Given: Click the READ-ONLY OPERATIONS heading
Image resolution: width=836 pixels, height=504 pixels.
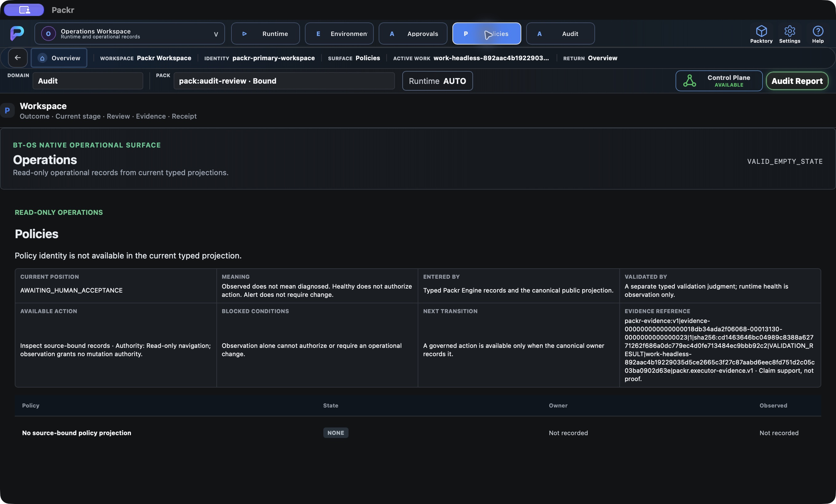Looking at the screenshot, I should coord(59,212).
